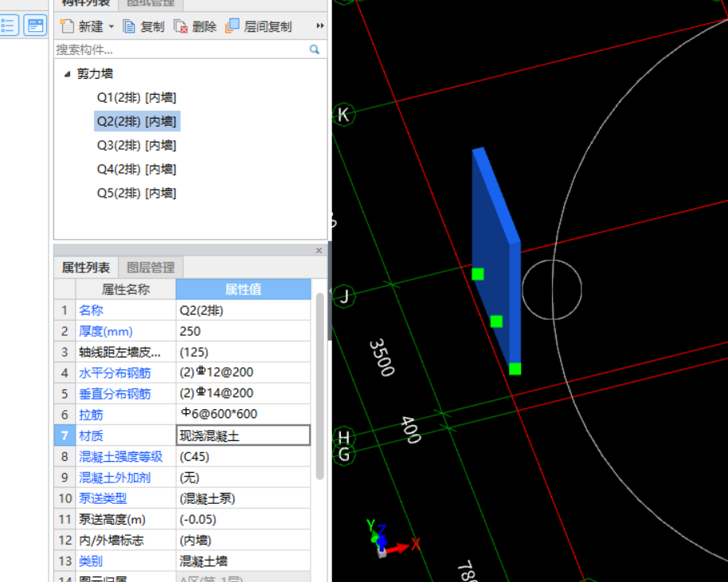Click the 层间复制 toolbar button
728x582 pixels.
(x=259, y=26)
